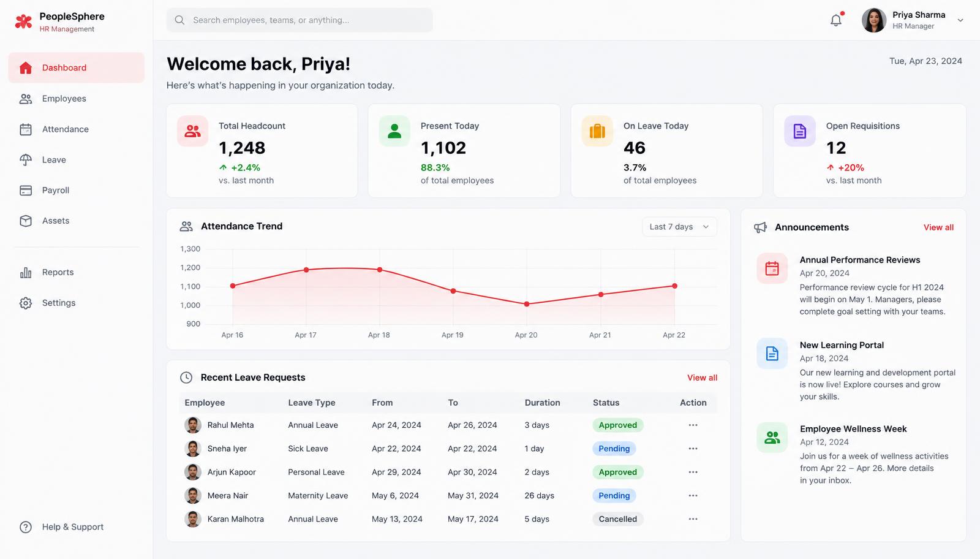980x559 pixels.
Task: Open the notifications bell
Action: (836, 20)
